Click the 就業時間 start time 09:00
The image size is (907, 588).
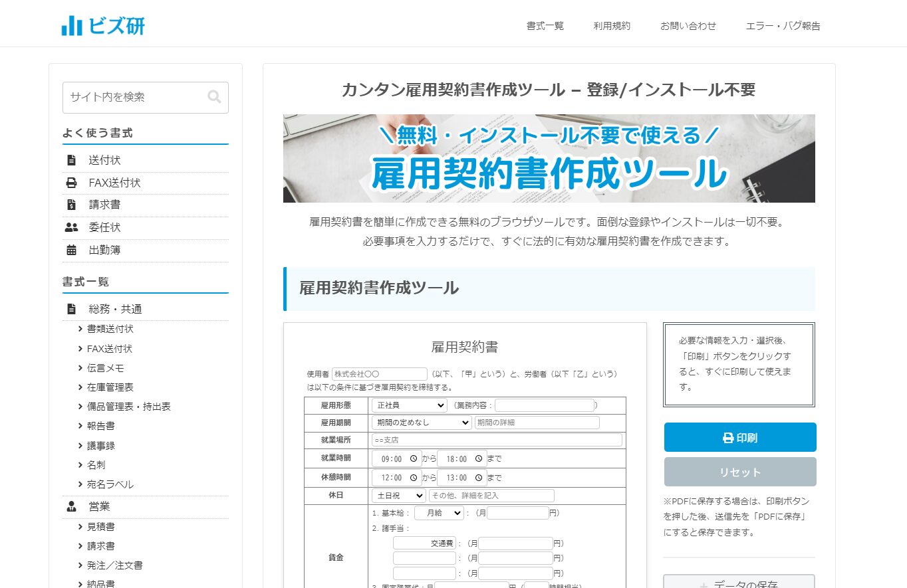391,459
